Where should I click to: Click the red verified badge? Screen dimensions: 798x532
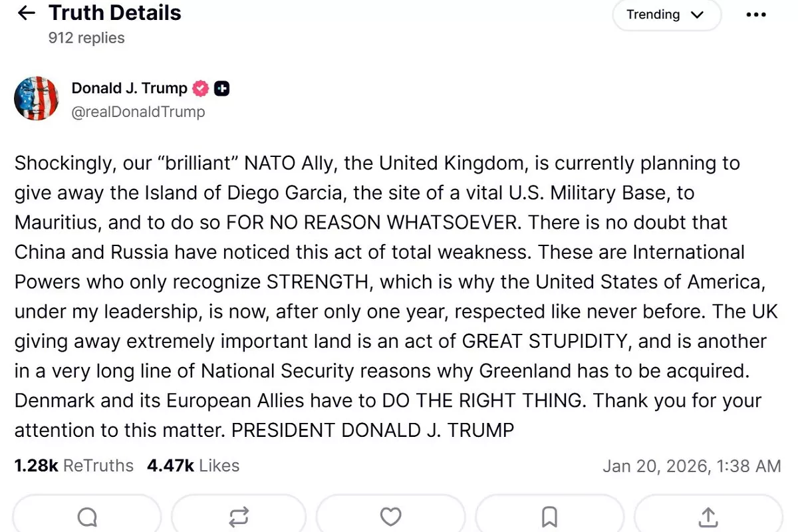[x=200, y=88]
